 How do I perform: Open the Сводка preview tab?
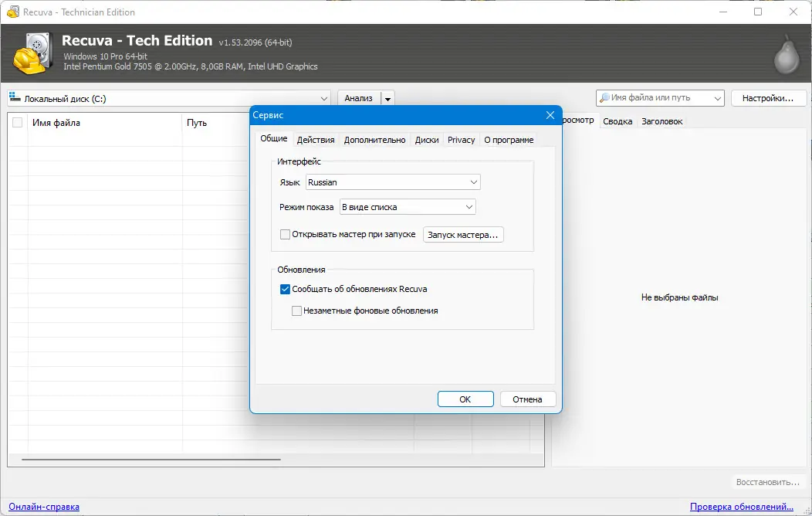pos(617,121)
